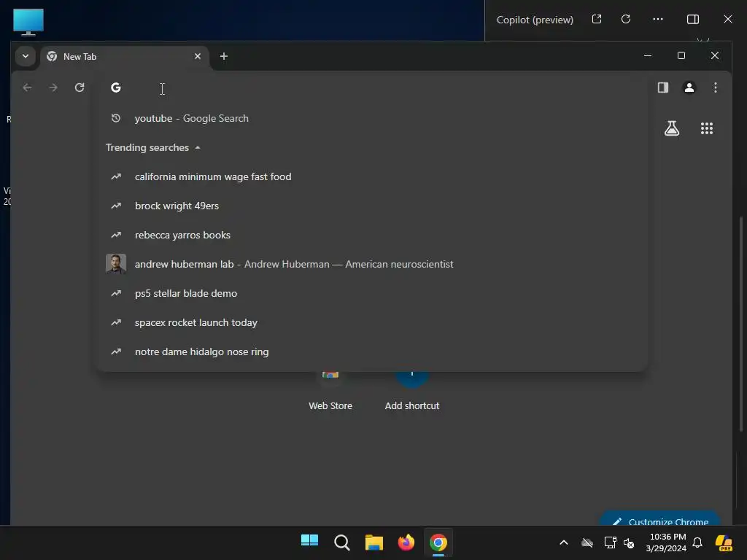Click Chrome's reload page icon
Image resolution: width=747 pixels, height=560 pixels.
click(x=80, y=87)
